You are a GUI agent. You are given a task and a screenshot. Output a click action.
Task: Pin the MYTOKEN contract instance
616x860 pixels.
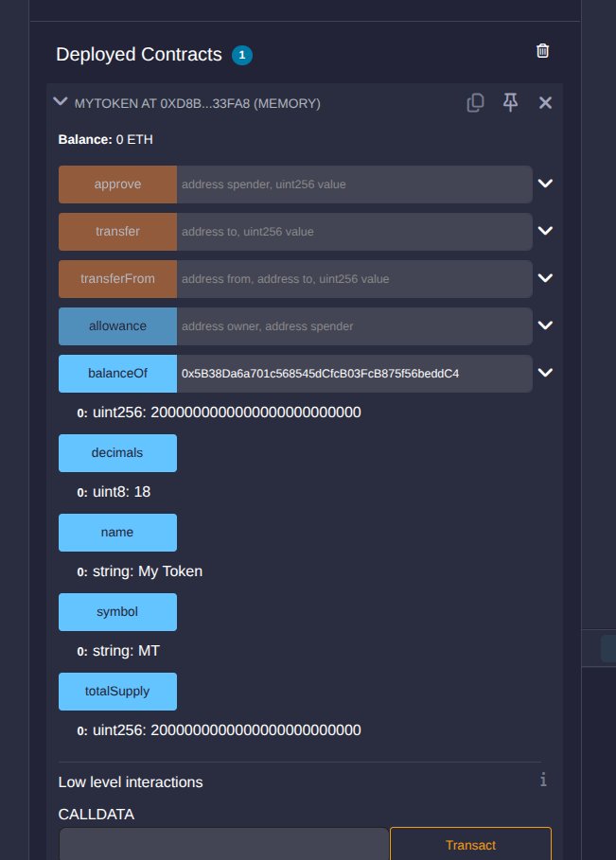[510, 102]
